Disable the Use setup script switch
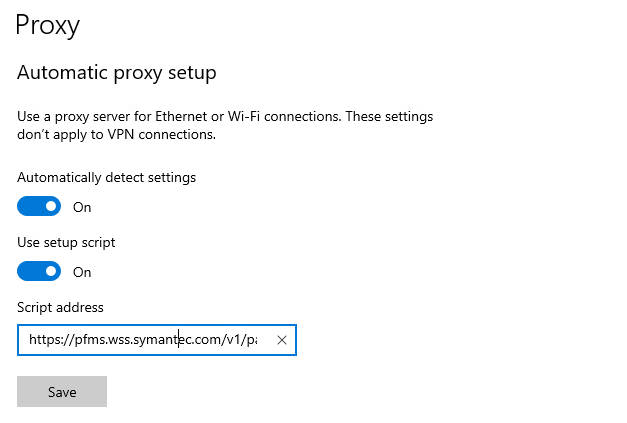The image size is (627, 423). coord(39,271)
